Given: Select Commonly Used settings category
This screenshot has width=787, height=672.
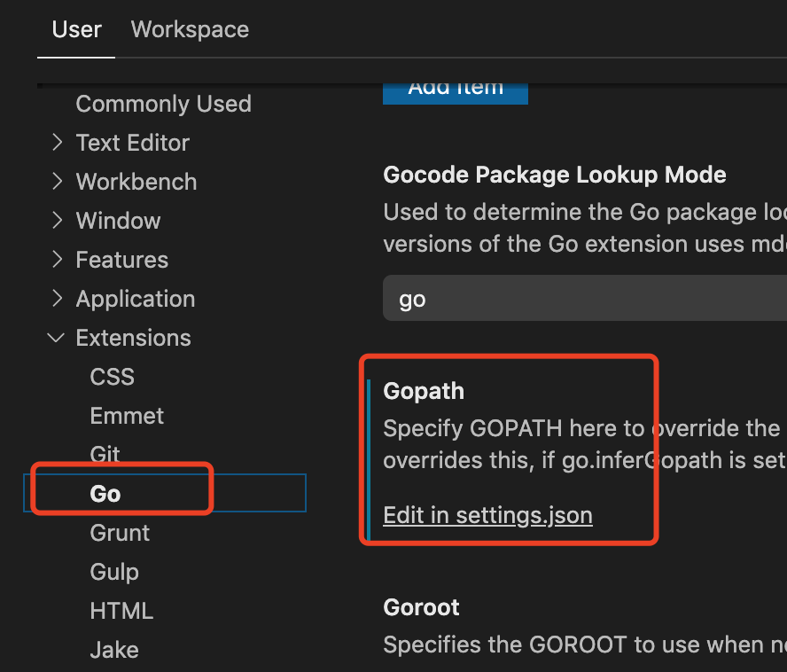Looking at the screenshot, I should coord(163,104).
